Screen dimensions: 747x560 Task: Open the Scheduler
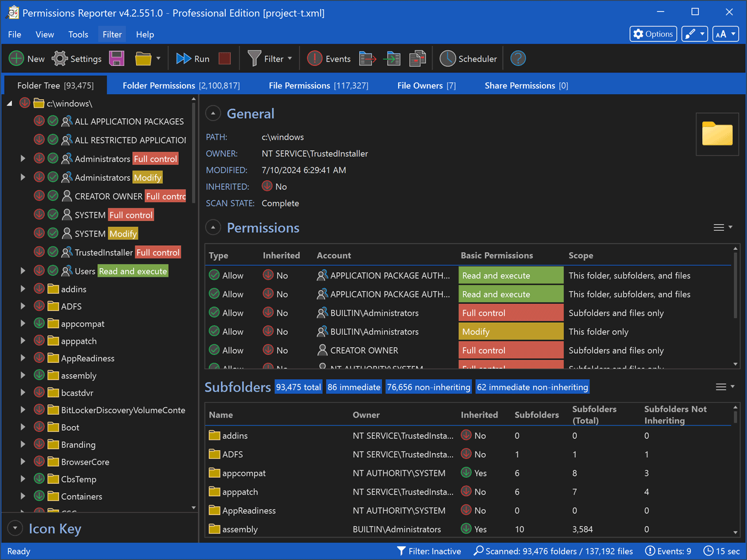(x=468, y=59)
